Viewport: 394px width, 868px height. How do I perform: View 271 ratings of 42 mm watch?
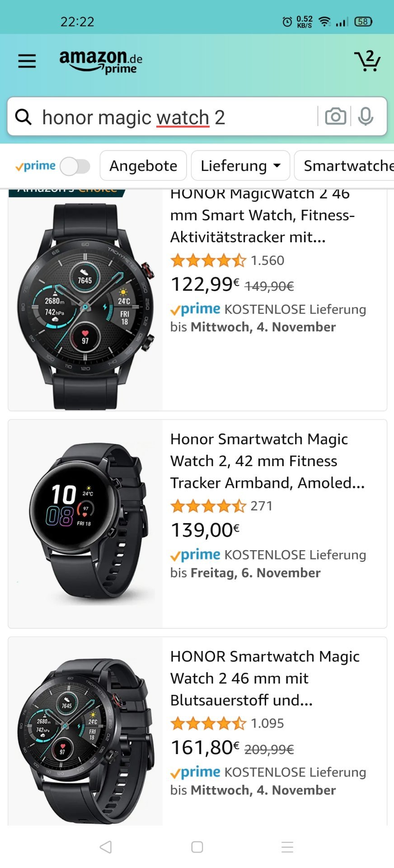tap(261, 506)
